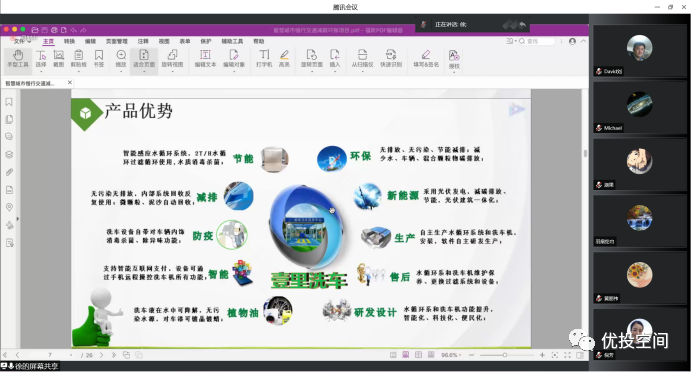The height and width of the screenshot is (372, 692).
Task: Click the search field in ribbon
Action: point(537,41)
